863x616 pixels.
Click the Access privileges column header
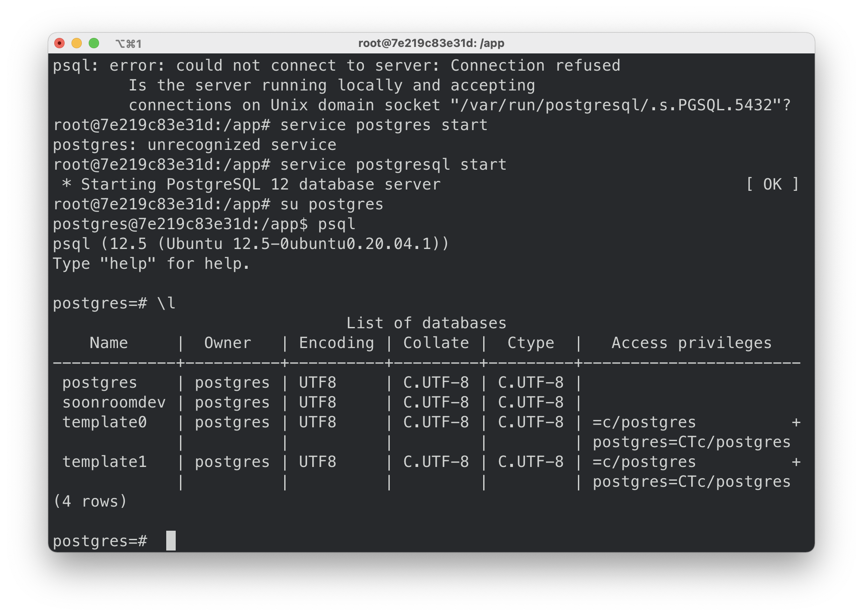[691, 343]
